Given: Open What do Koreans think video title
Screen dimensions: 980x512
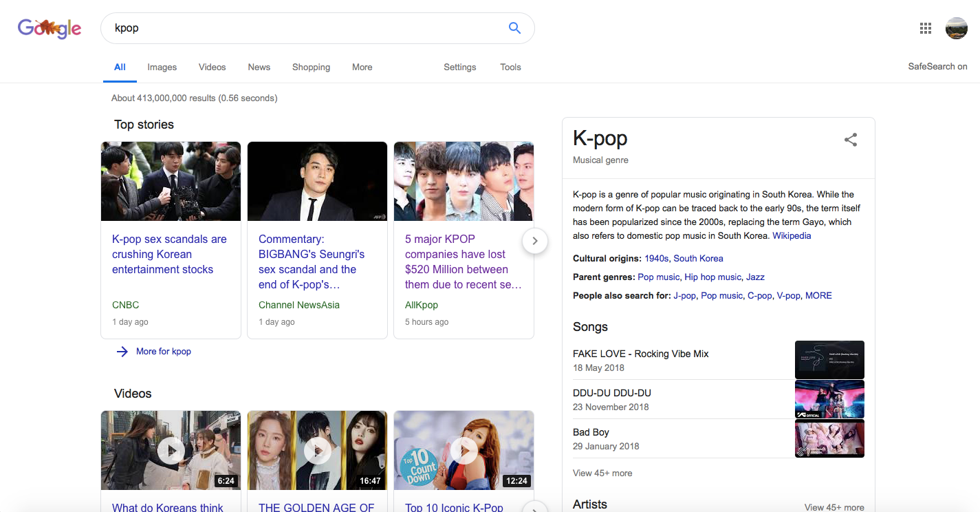Looking at the screenshot, I should 168,507.
